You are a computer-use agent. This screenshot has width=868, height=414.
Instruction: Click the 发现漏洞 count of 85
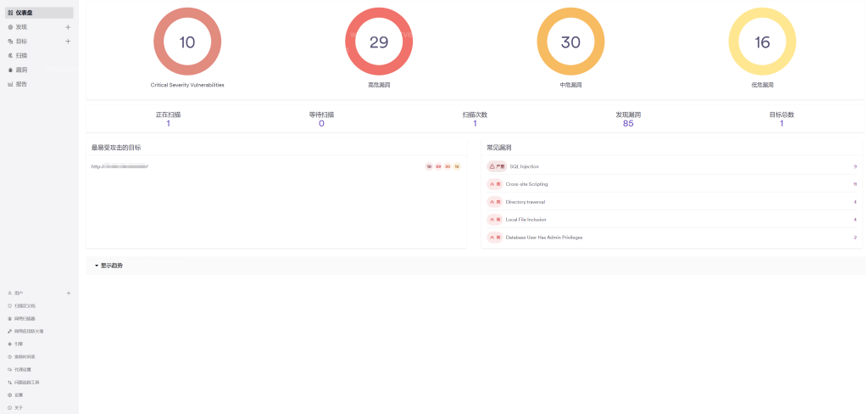pyautogui.click(x=627, y=124)
